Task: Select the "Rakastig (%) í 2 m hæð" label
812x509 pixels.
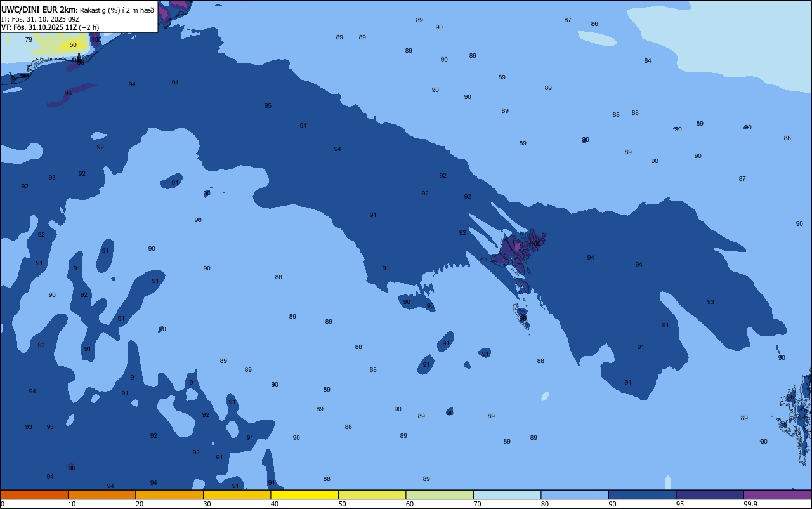Action: tap(117, 10)
